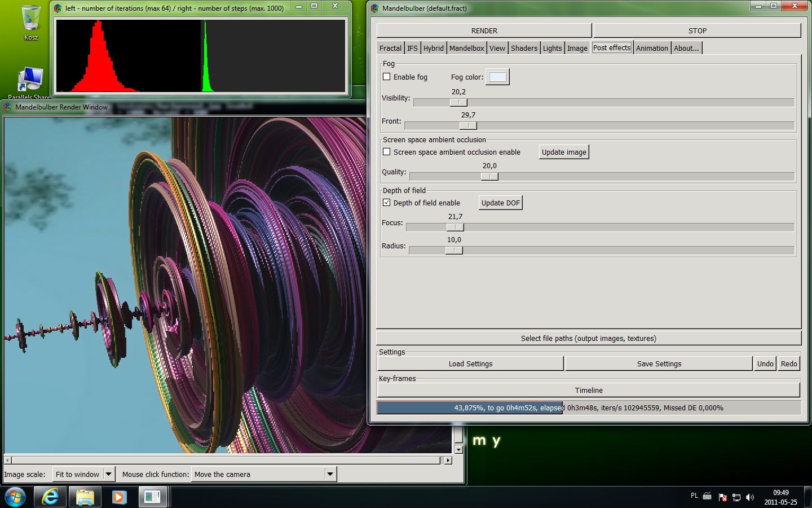Click the render window's vertical scrollbar down arrow
Image resolution: width=812 pixels, height=508 pixels.
click(x=458, y=449)
